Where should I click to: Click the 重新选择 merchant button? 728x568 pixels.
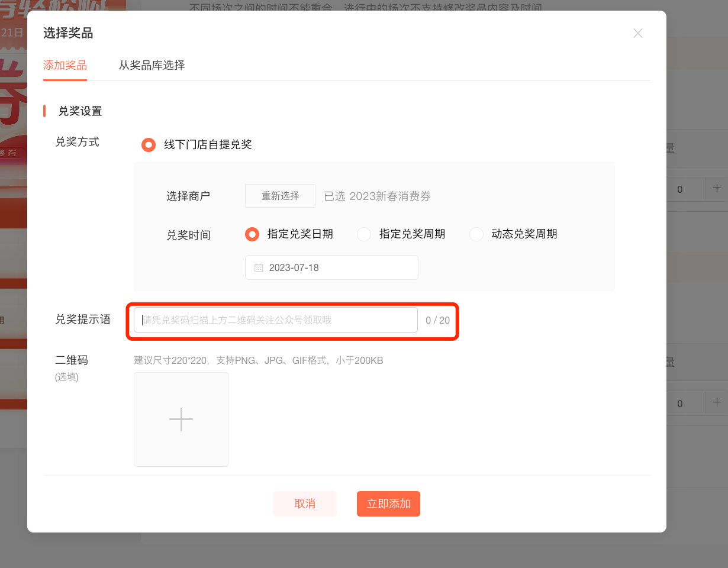(x=280, y=196)
